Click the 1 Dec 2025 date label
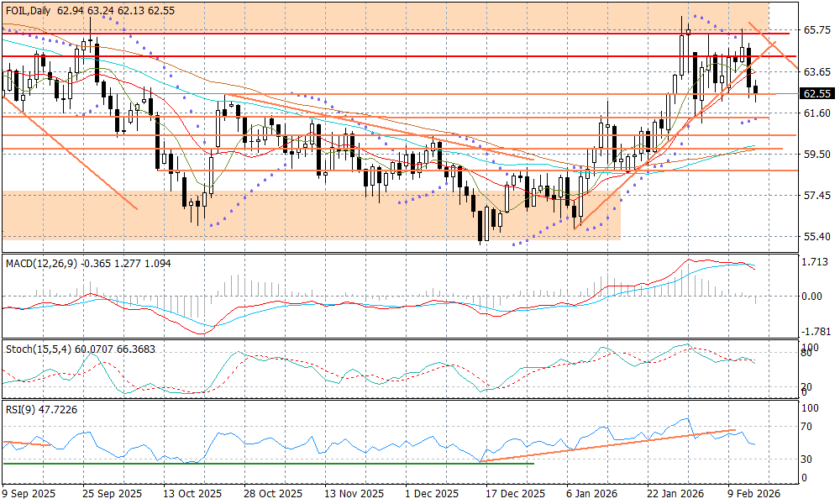Viewport: 840px width, 504px height. [431, 494]
